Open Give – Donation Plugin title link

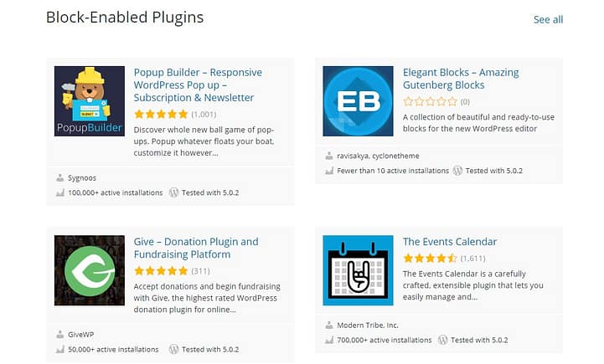pyautogui.click(x=196, y=249)
